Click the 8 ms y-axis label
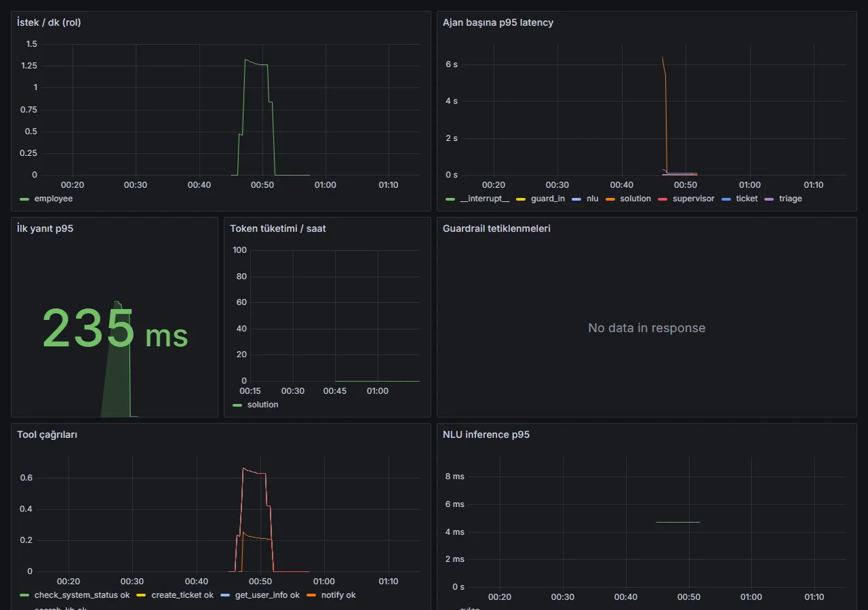 [x=454, y=476]
